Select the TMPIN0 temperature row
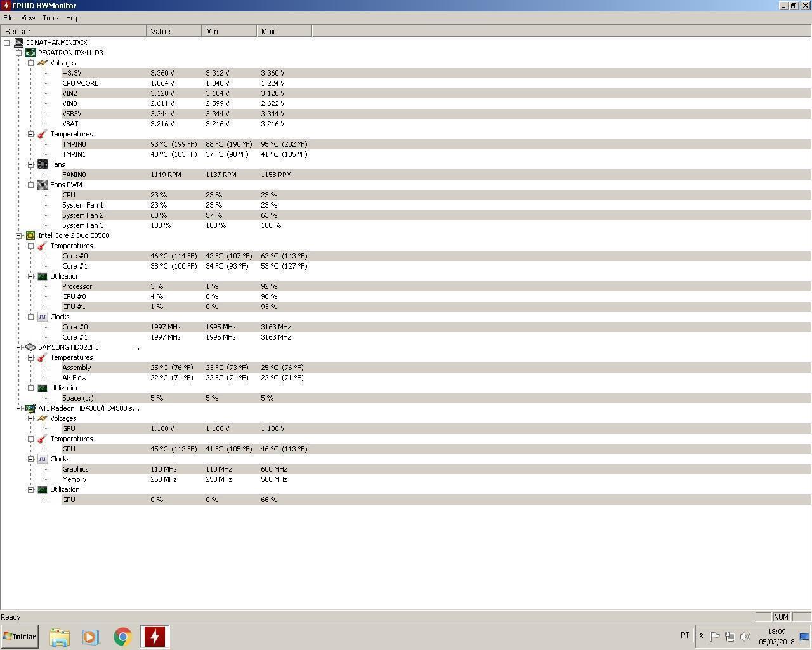 coord(436,144)
